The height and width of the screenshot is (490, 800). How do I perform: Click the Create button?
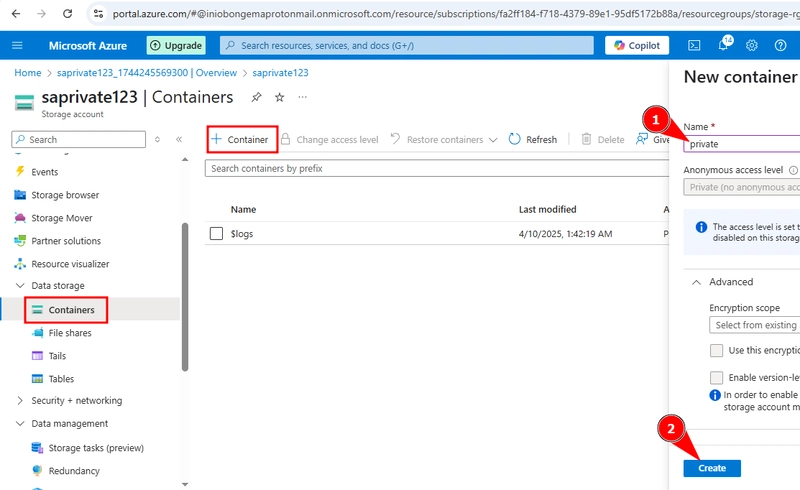[x=712, y=468]
